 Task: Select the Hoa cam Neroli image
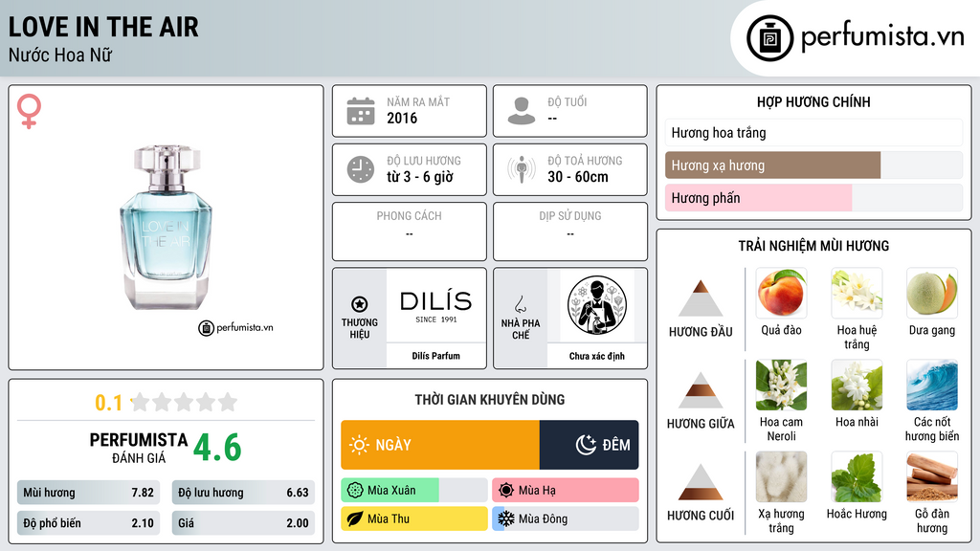pyautogui.click(x=781, y=385)
